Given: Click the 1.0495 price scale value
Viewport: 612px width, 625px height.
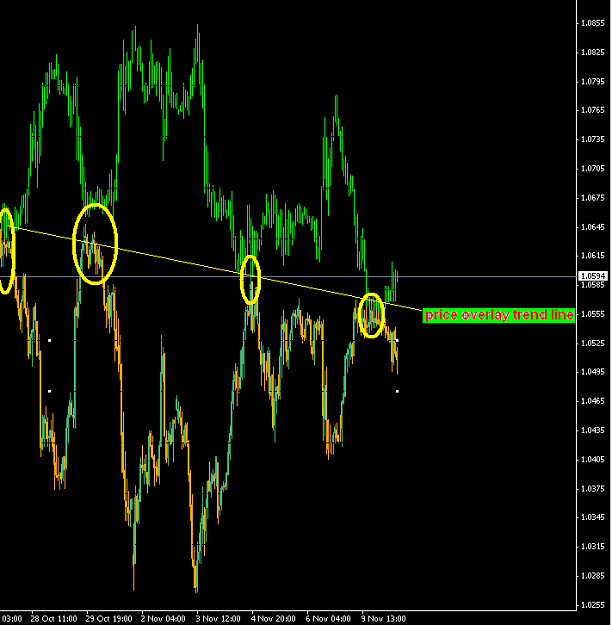Looking at the screenshot, I should (593, 372).
